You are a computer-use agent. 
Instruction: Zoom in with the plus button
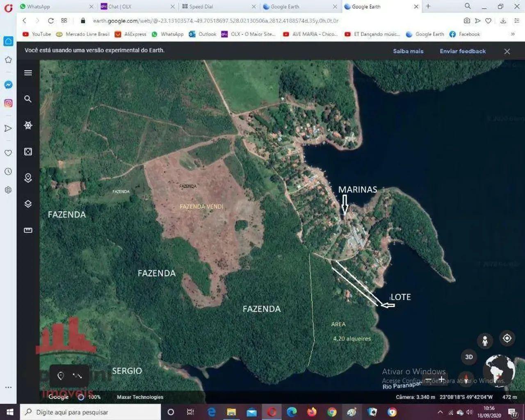442,379
